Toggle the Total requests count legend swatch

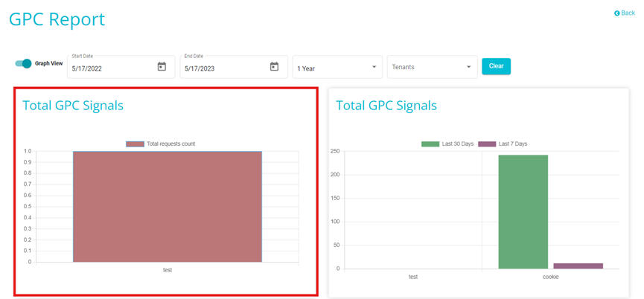135,144
